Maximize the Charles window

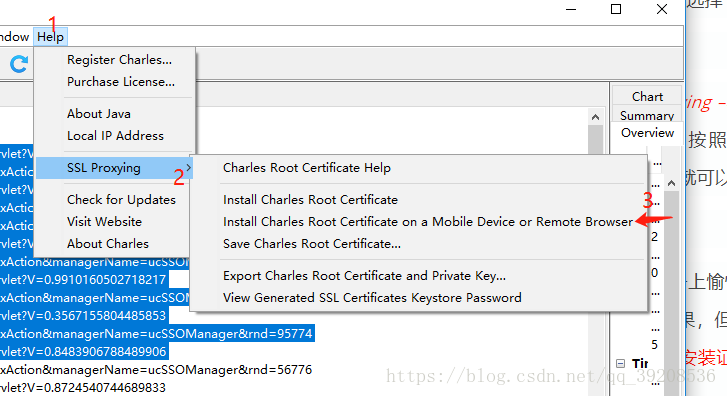[616, 9]
